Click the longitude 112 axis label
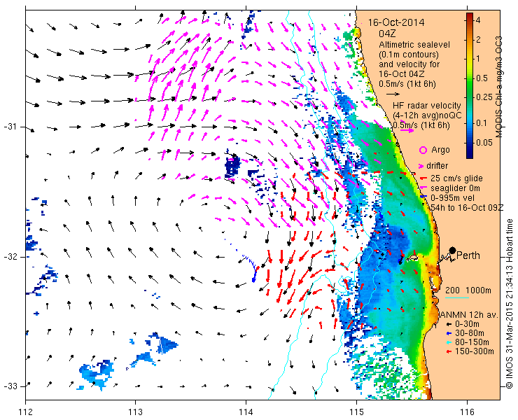 26,412
